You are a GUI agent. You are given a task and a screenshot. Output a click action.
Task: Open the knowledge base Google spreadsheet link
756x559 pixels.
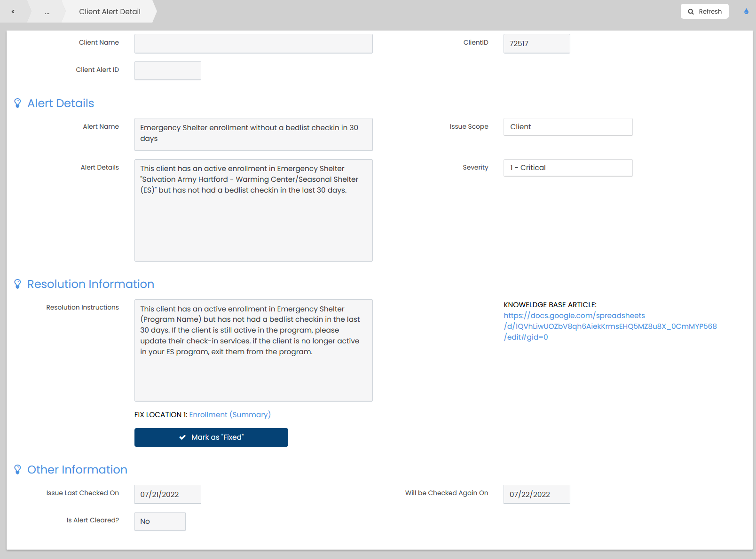pyautogui.click(x=610, y=326)
